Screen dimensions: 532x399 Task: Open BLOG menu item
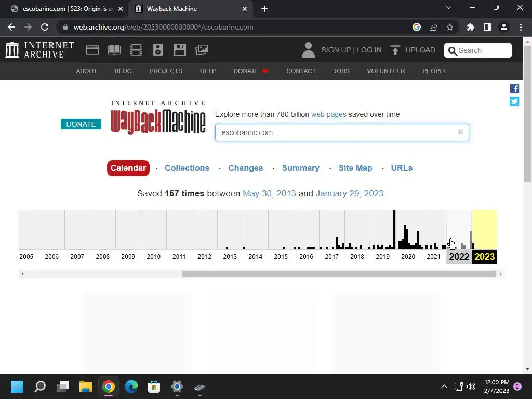123,71
